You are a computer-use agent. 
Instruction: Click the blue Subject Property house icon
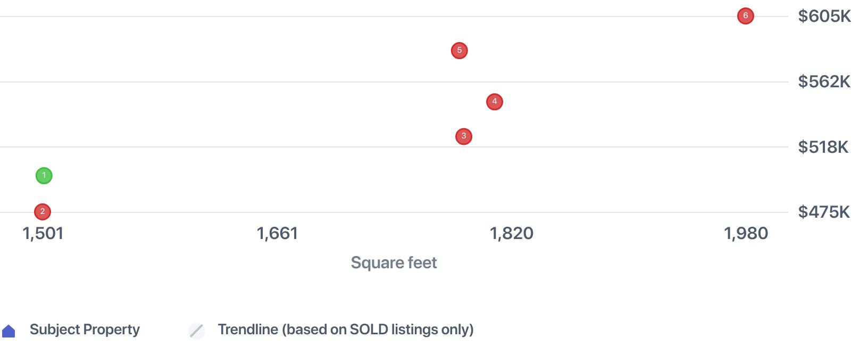point(9,331)
